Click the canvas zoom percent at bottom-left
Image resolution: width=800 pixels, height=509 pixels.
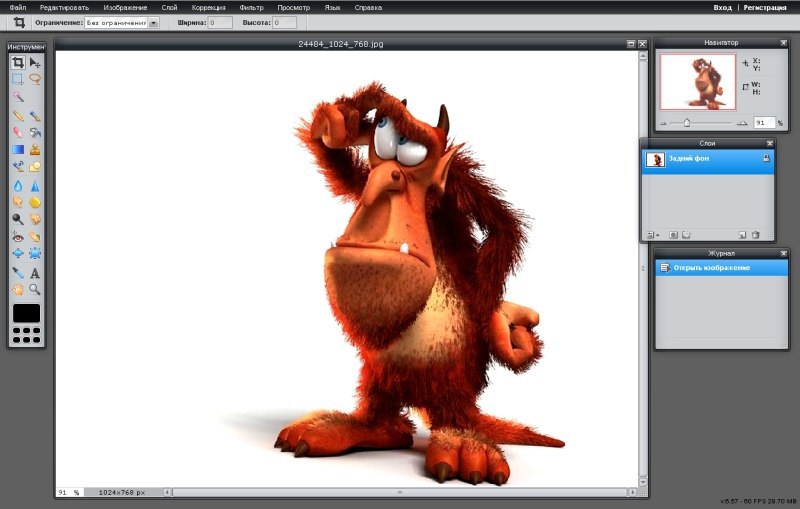click(69, 493)
